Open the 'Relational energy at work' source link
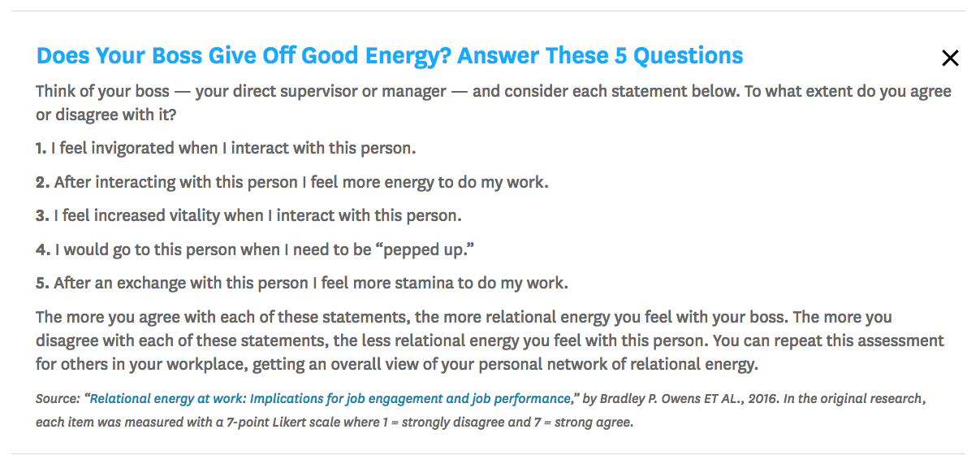980x464 pixels. (330, 399)
